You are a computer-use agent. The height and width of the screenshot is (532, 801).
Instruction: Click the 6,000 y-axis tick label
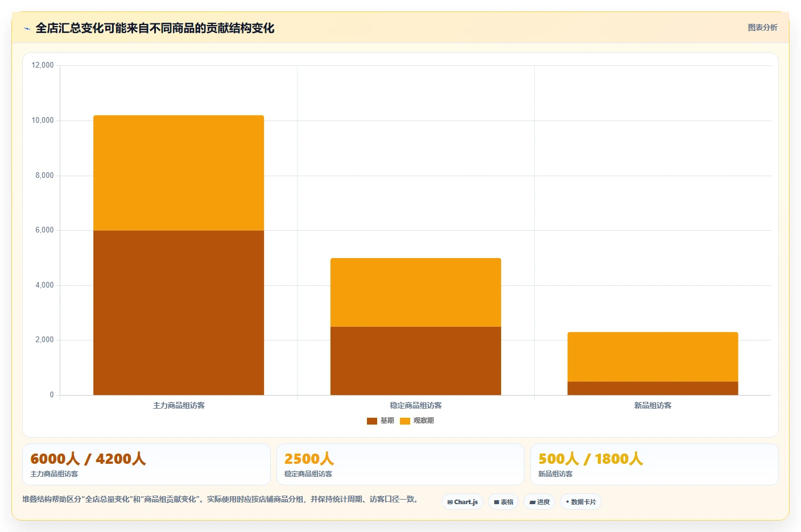point(44,230)
